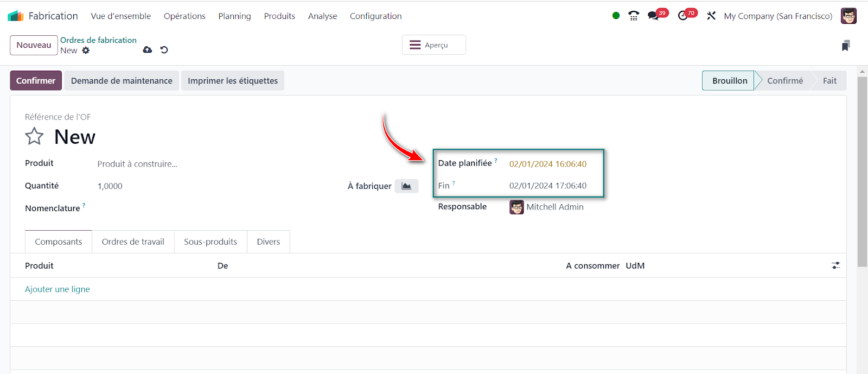Open My Company (San Francisco) company switcher
Image resolution: width=868 pixels, height=374 pixels.
tap(777, 16)
